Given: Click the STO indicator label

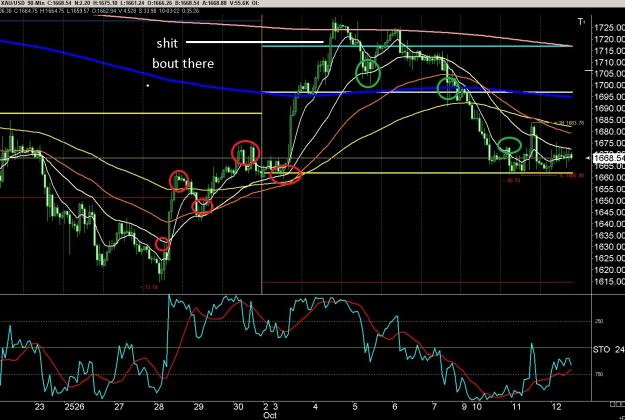Looking at the screenshot, I should [x=601, y=350].
